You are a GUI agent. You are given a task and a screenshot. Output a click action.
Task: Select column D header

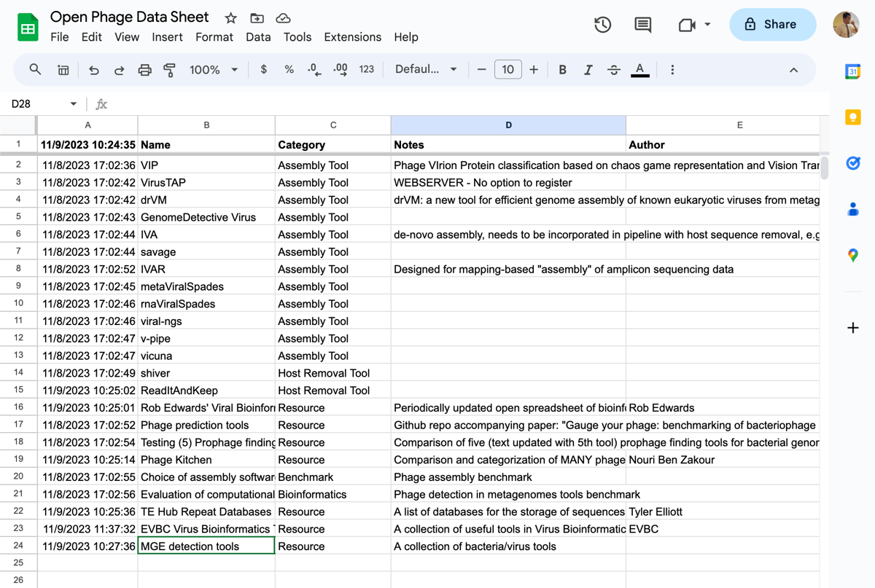[508, 125]
